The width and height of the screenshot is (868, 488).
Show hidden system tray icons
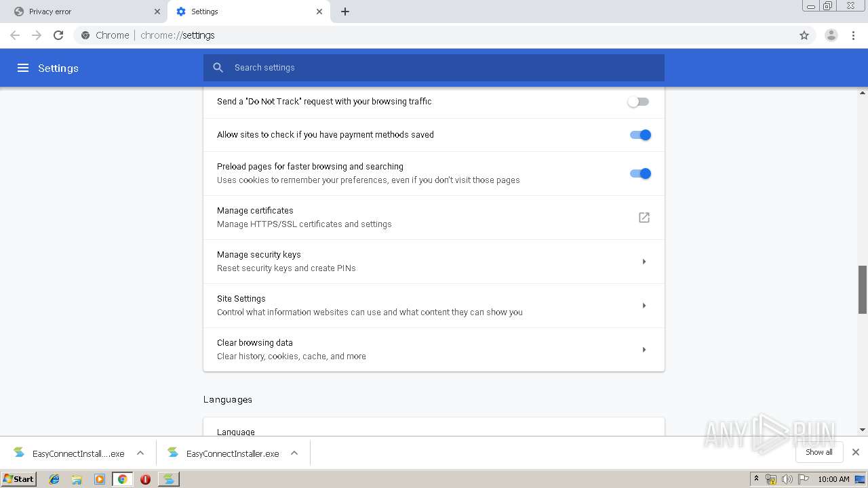coord(756,479)
